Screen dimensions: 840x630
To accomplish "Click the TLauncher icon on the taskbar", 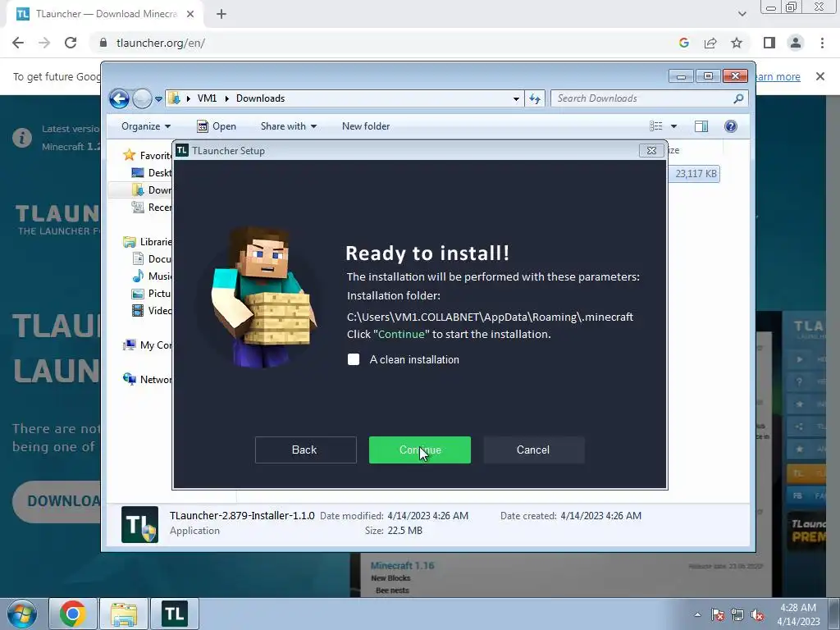I will (x=175, y=614).
